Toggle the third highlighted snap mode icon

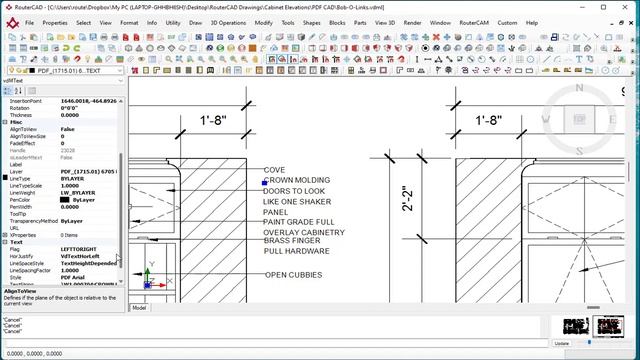tap(293, 59)
